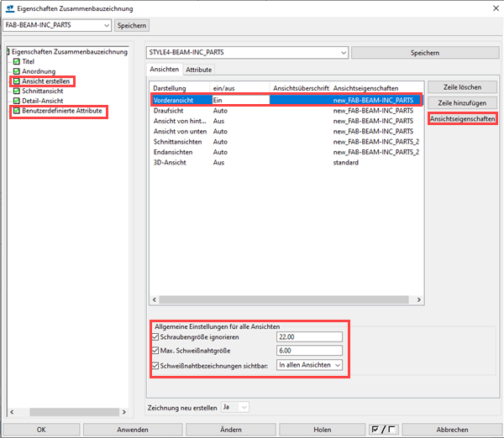Click the Detail-Ansicht checkbox icon
Screen dimensions: 504x438
click(16, 101)
